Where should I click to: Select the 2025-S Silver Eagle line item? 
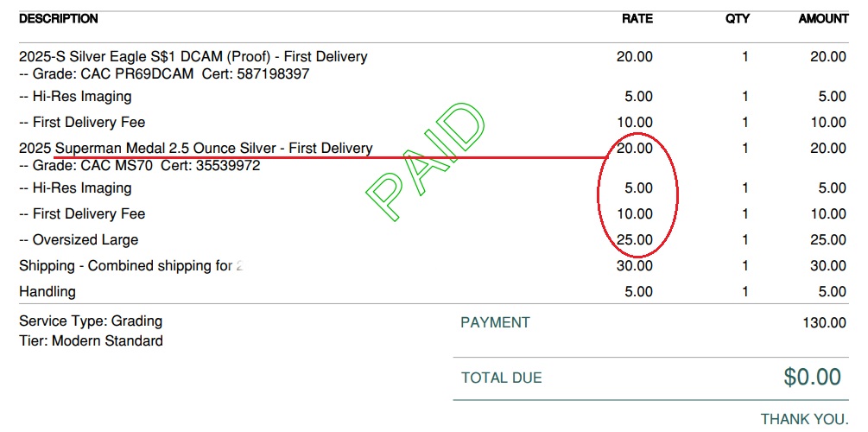point(193,57)
